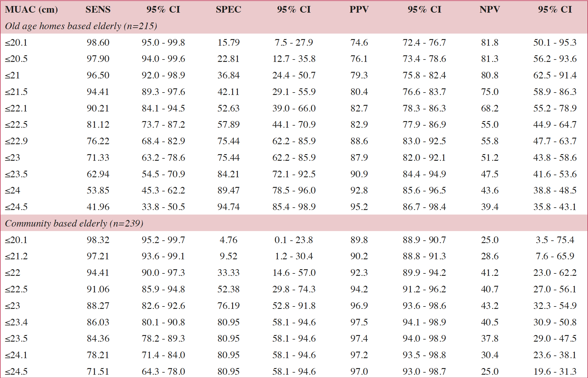This screenshot has height=378, width=588.
Task: Select the Community based elderly section heading
Action: point(74,223)
